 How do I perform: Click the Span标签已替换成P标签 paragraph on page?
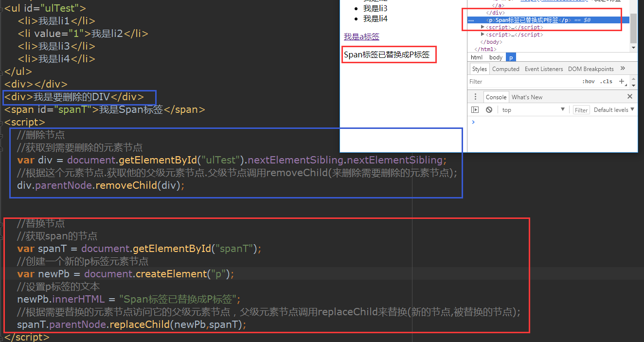tap(387, 54)
